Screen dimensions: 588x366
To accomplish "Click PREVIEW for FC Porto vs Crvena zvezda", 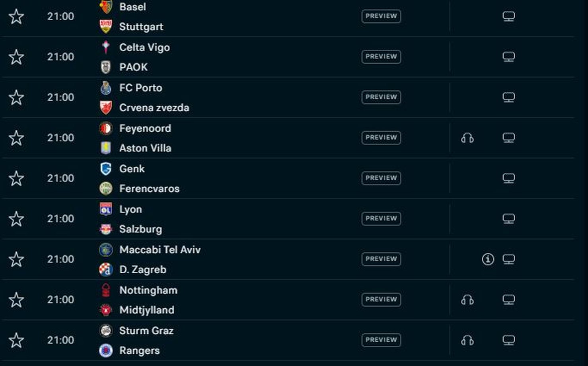I will tap(381, 97).
